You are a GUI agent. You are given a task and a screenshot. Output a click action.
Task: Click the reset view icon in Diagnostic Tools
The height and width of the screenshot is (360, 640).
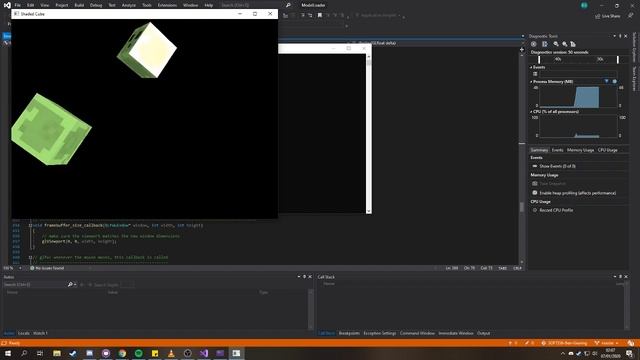click(x=573, y=44)
